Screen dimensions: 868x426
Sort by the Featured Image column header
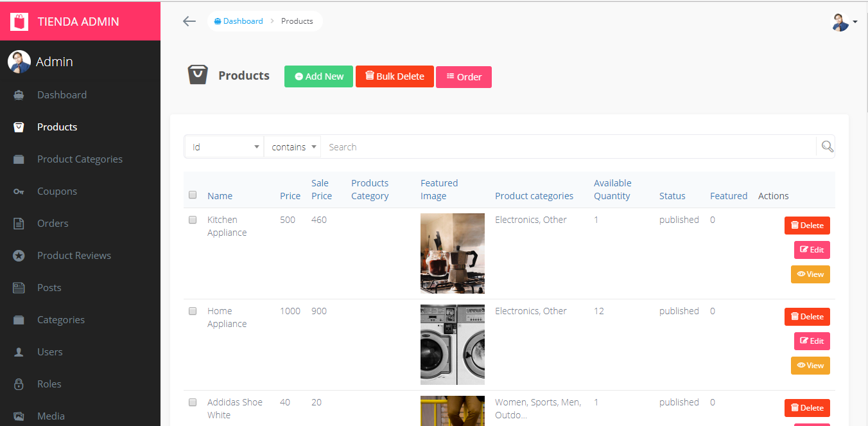[439, 190]
